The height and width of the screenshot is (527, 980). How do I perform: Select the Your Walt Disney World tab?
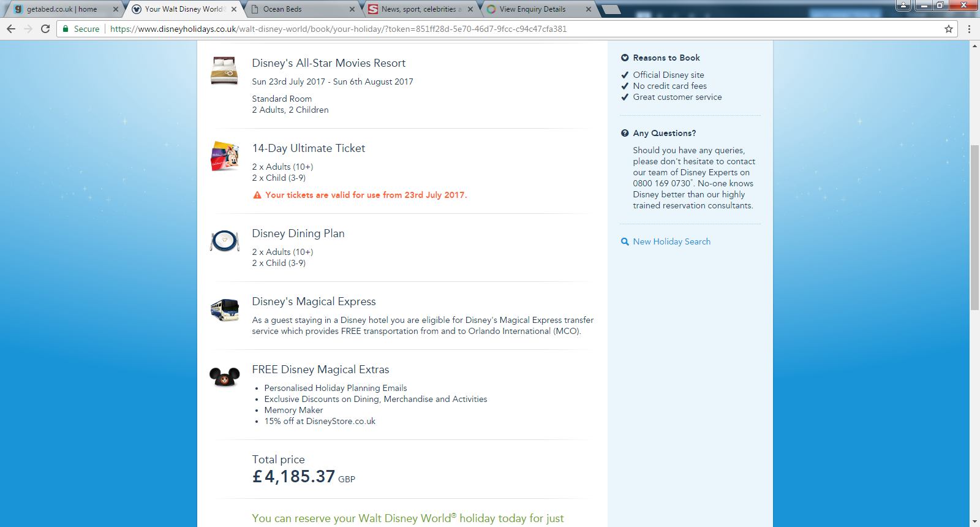click(184, 9)
